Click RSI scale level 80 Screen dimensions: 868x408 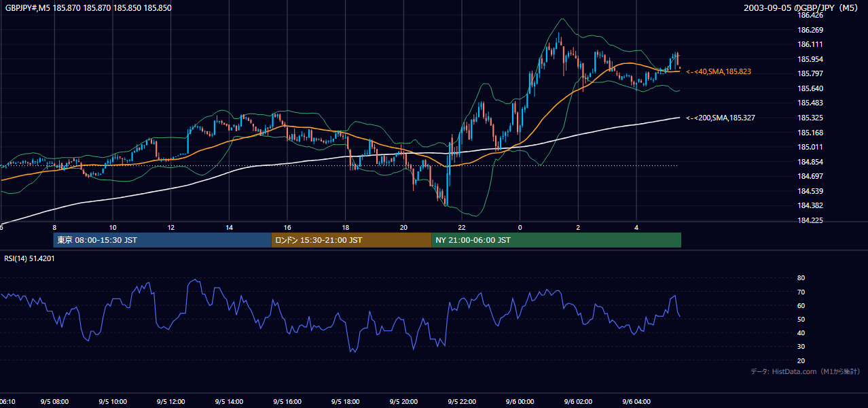coord(801,278)
